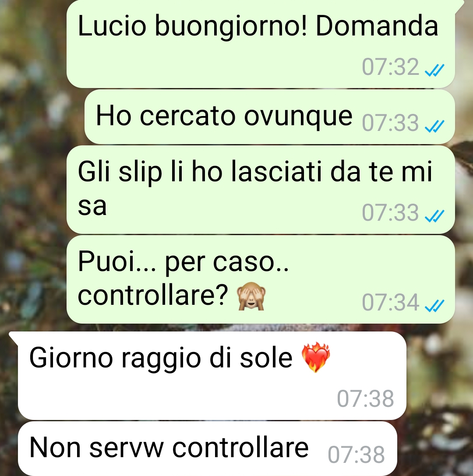This screenshot has width=473, height=476.
Task: Select the "Ho cercato ovunque" message bubble
Action: 270,117
